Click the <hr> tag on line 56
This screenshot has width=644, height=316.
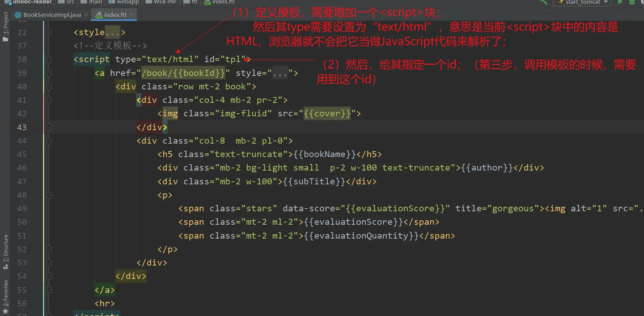105,303
